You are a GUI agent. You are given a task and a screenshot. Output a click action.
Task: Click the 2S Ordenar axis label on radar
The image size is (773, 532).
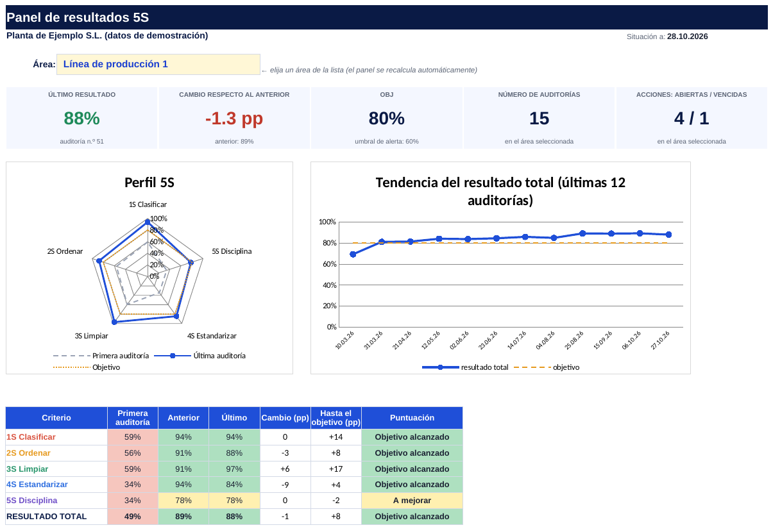coord(65,251)
